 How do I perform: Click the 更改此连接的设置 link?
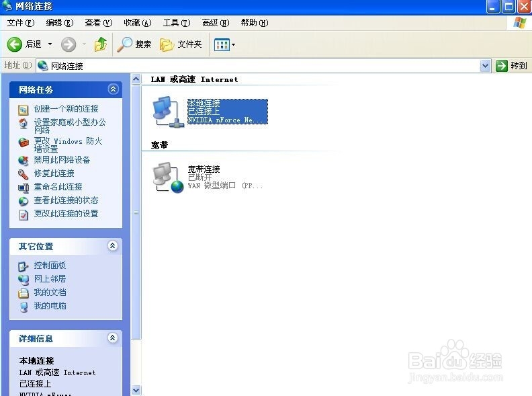(66, 214)
